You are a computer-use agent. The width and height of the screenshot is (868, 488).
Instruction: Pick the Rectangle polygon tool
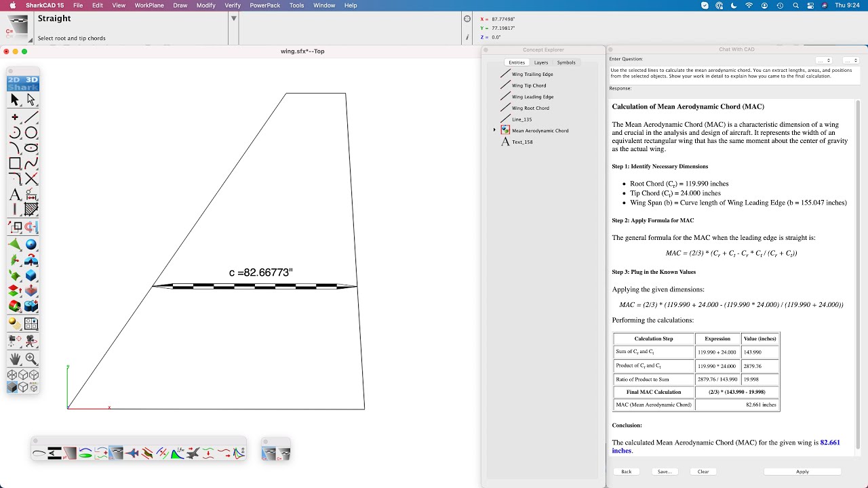15,163
